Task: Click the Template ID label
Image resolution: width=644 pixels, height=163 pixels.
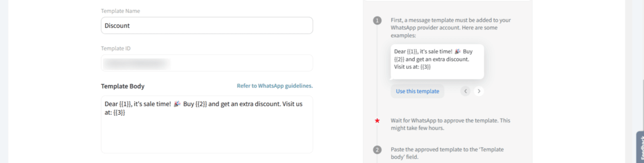Action: click(116, 48)
